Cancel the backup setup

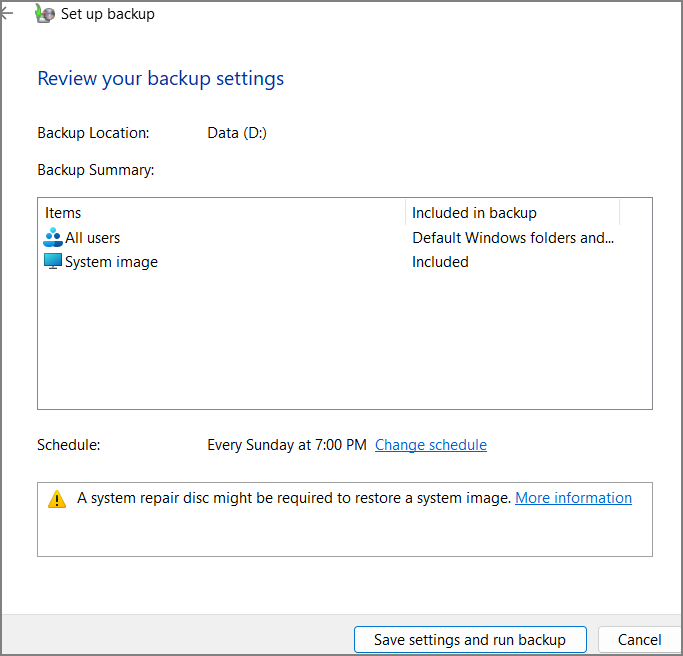(639, 640)
